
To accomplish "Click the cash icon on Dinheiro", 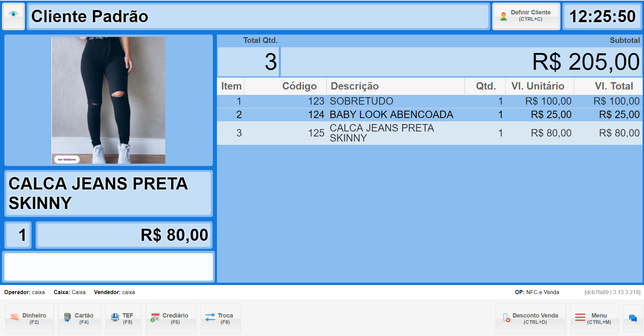I will point(14,317).
